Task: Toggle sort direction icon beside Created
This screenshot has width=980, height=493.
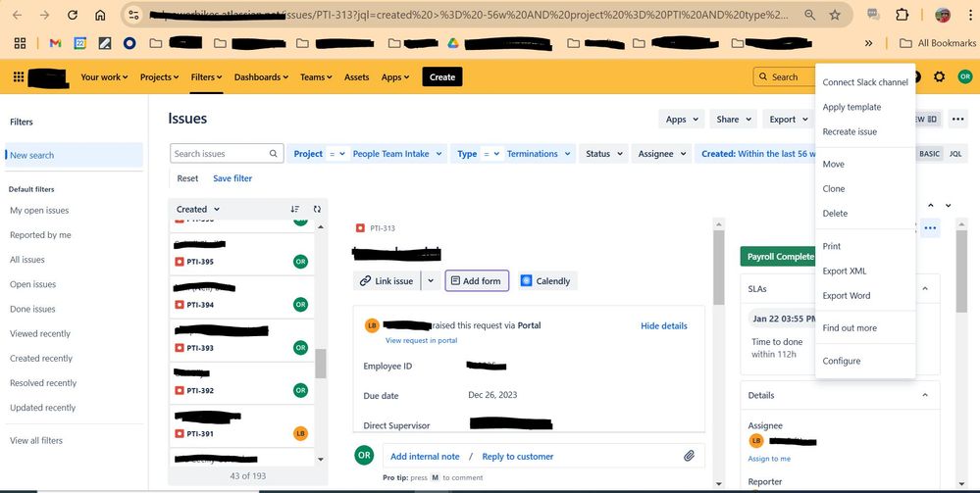Action: pyautogui.click(x=295, y=210)
